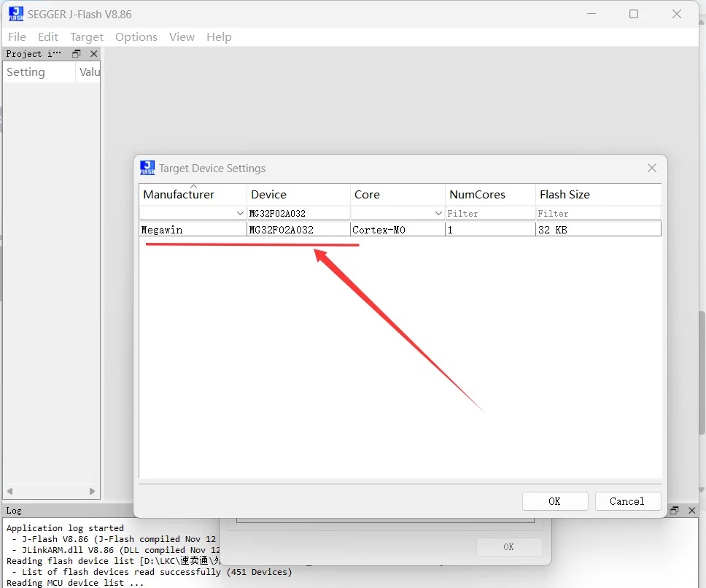Click the Value column header in Project panel
The width and height of the screenshot is (706, 588).
pos(89,72)
